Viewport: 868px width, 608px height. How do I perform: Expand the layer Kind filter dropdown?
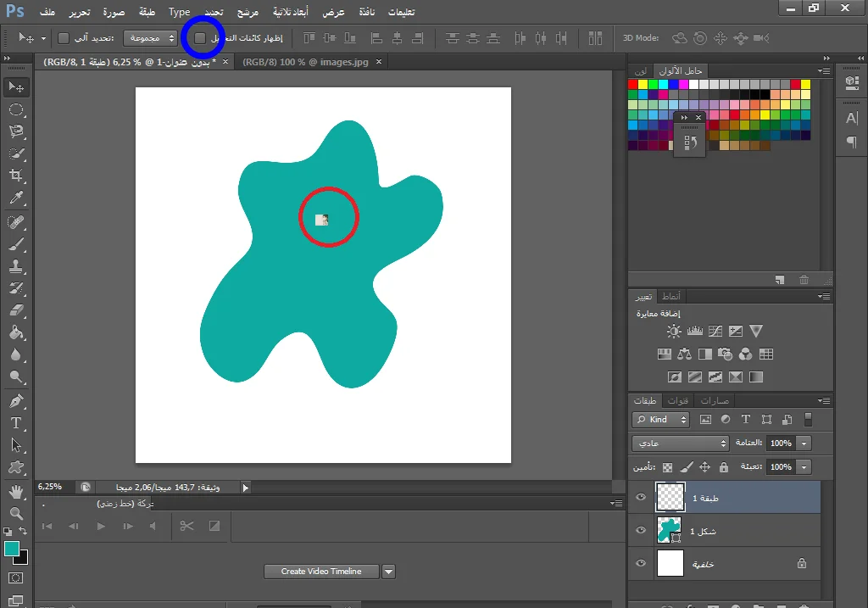662,420
